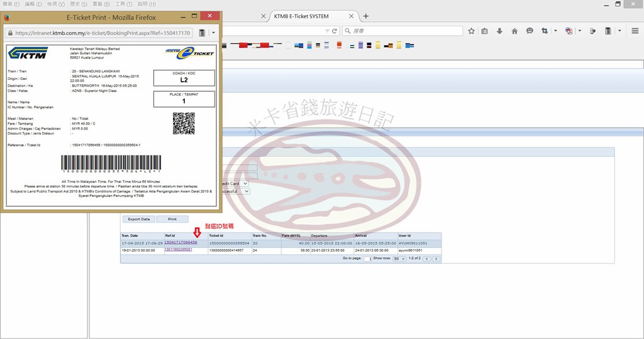Click the globe translate page icon
Viewport: 644px width, 339px height.
(569, 31)
